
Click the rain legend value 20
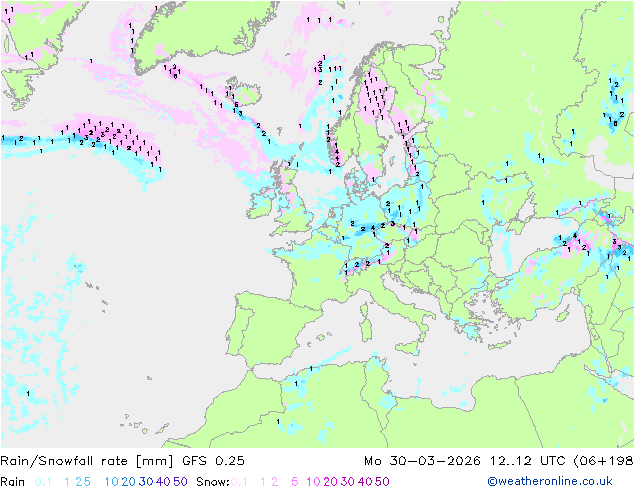[129, 482]
